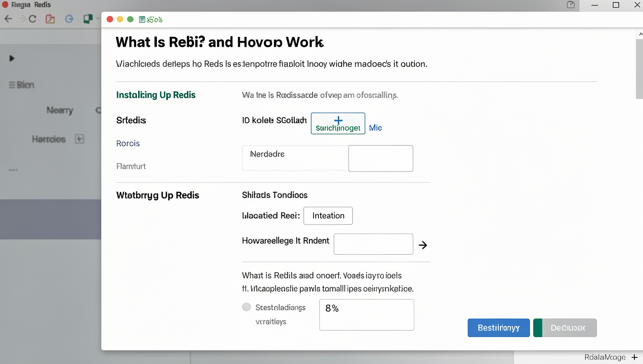Click the browser back arrow

coord(8,19)
